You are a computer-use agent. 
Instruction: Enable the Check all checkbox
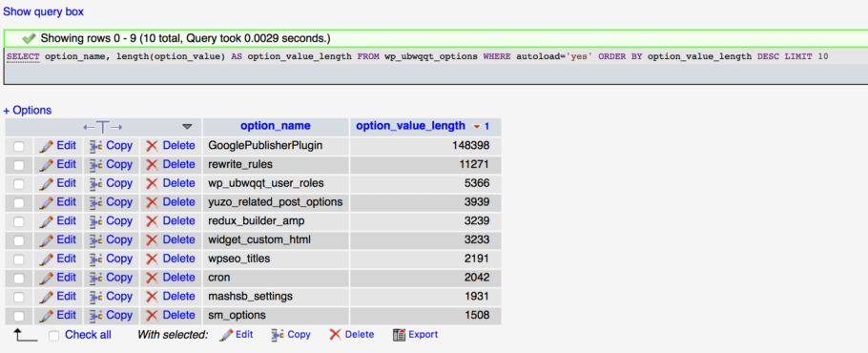pyautogui.click(x=53, y=336)
